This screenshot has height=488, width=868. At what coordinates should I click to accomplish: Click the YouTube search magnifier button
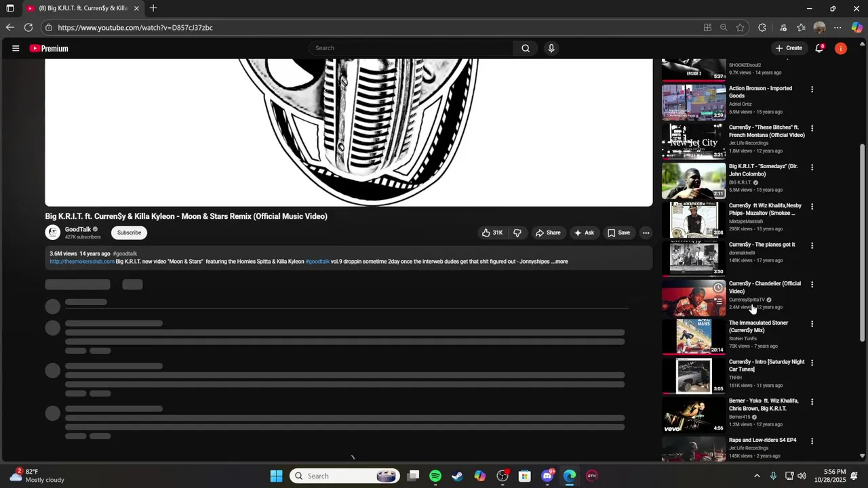[x=526, y=48]
